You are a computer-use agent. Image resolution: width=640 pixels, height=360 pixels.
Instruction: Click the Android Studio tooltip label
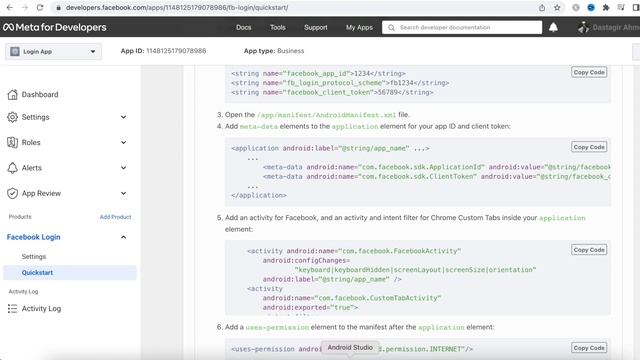click(350, 347)
